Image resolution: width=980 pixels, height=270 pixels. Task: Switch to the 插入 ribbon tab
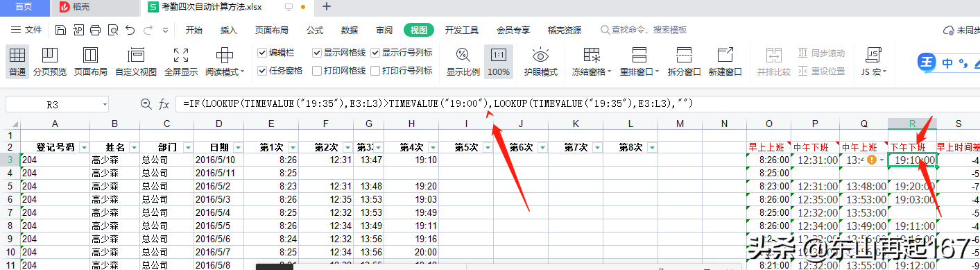click(x=229, y=30)
